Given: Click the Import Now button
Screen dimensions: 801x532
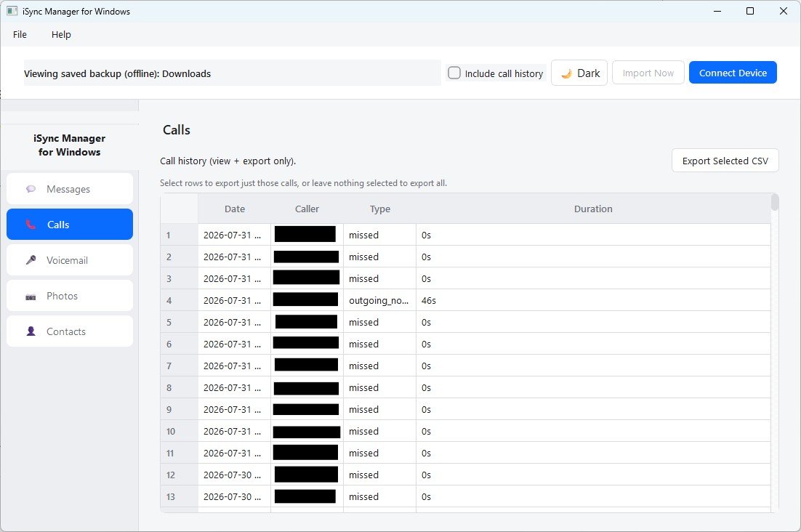Looking at the screenshot, I should [x=648, y=73].
